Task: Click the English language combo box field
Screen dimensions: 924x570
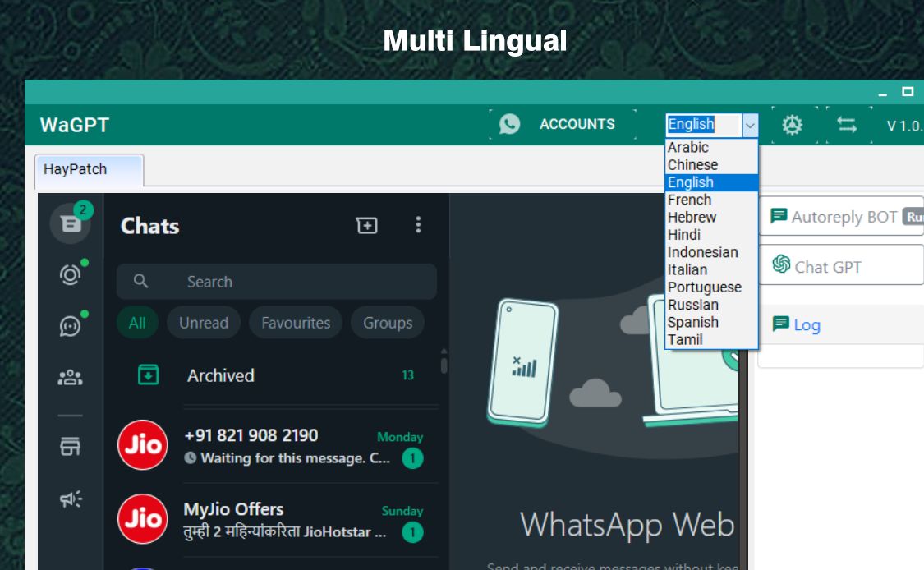Action: [704, 125]
